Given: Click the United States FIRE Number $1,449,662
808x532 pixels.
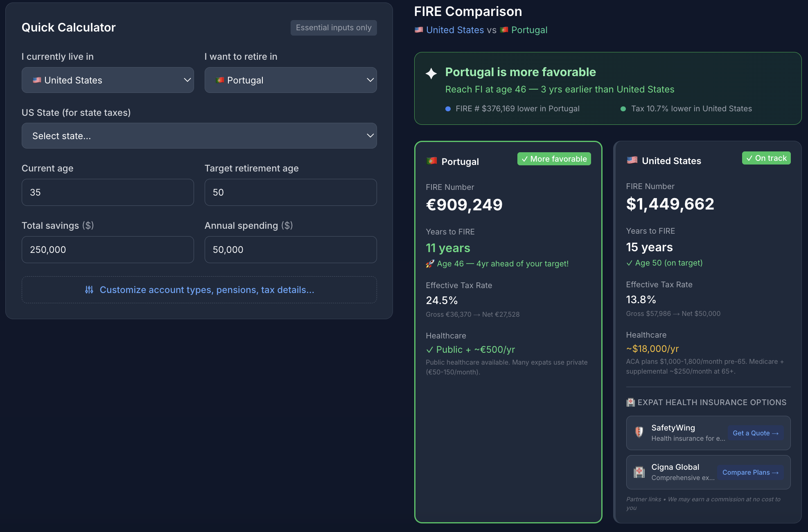Looking at the screenshot, I should point(670,204).
